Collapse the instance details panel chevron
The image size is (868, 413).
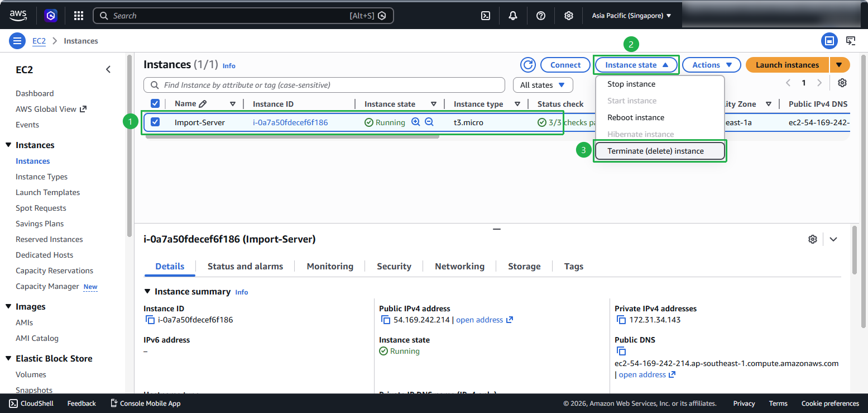click(833, 239)
